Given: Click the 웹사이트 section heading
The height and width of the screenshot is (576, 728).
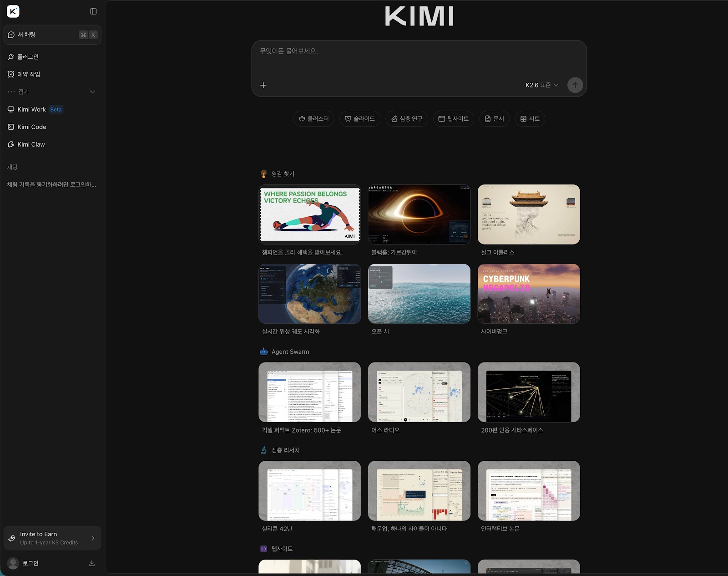Looking at the screenshot, I should coord(282,549).
